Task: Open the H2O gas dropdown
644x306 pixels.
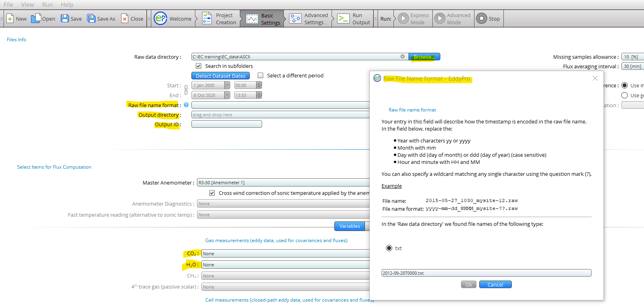Action: [285, 265]
